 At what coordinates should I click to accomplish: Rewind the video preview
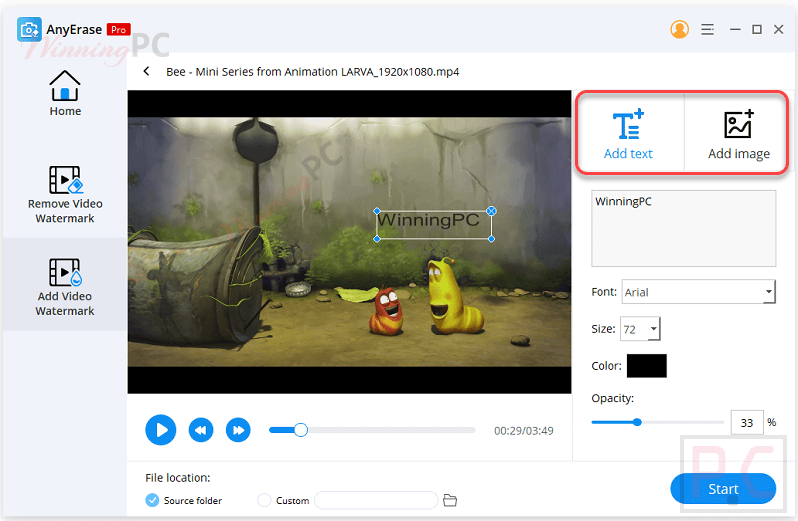point(201,430)
